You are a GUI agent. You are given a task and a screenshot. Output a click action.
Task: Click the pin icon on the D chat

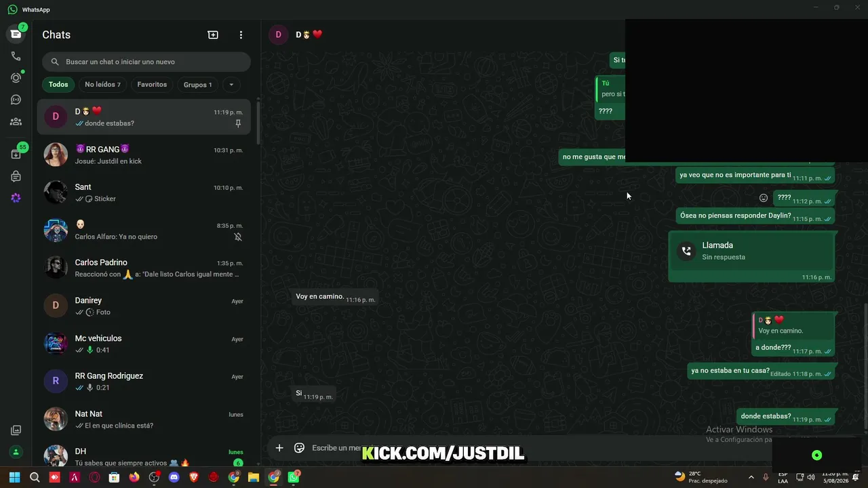(x=238, y=123)
